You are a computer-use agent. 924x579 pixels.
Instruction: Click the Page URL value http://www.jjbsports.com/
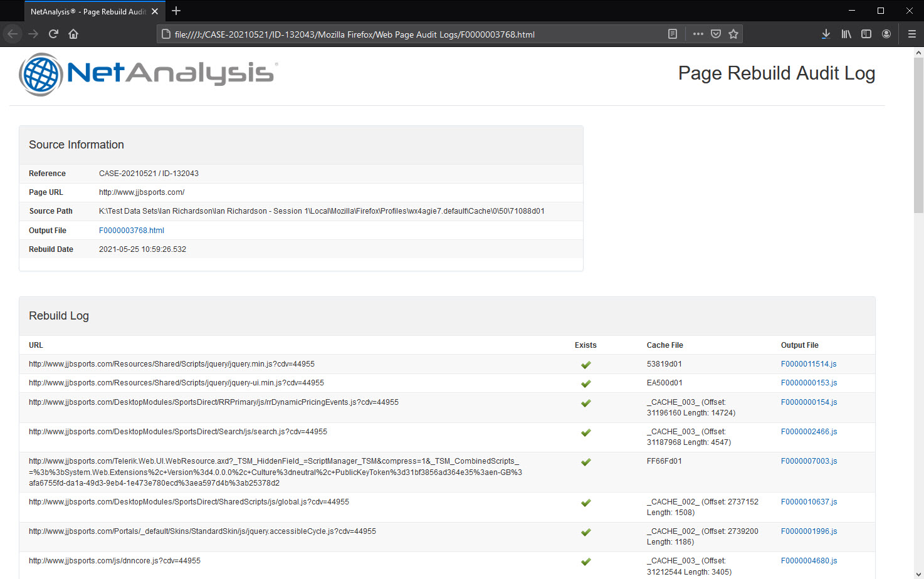pyautogui.click(x=142, y=192)
